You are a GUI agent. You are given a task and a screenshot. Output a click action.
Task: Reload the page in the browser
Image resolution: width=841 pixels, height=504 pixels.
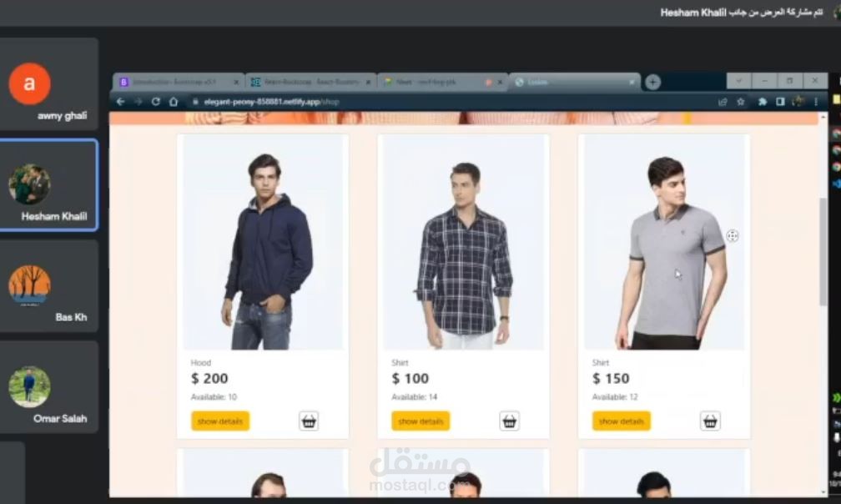tap(155, 101)
